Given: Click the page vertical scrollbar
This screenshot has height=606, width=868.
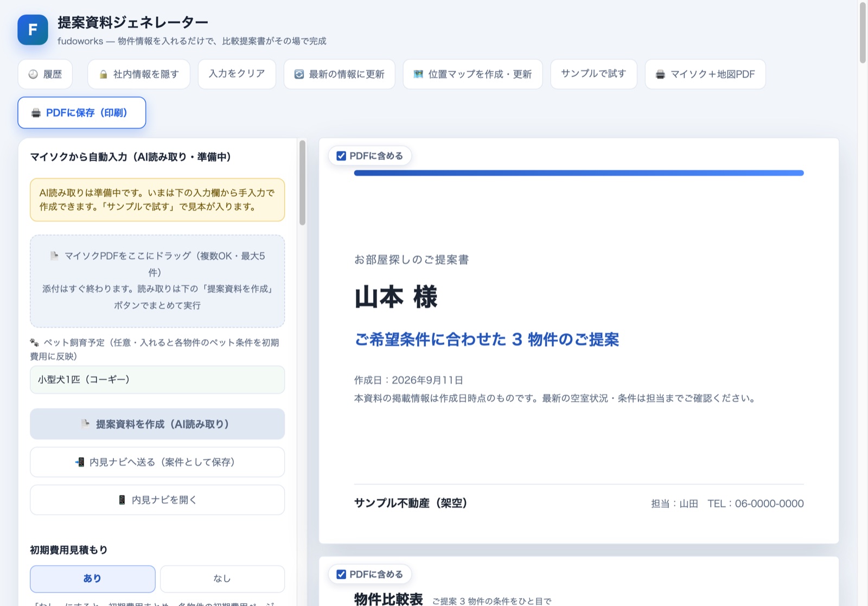Looking at the screenshot, I should tap(863, 33).
